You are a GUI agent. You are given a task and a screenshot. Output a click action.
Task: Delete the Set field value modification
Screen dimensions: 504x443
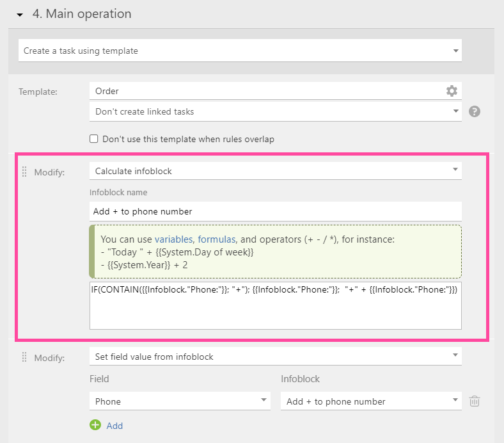click(x=475, y=401)
